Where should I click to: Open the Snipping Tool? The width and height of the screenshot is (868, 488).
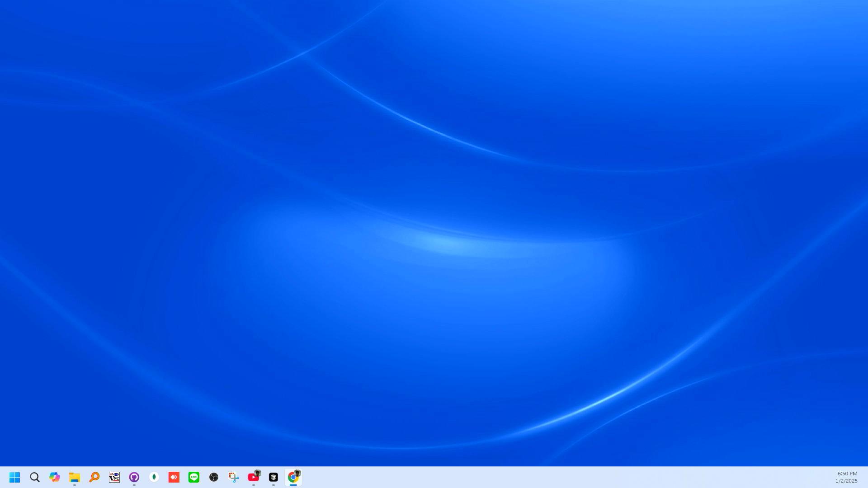pos(234,477)
